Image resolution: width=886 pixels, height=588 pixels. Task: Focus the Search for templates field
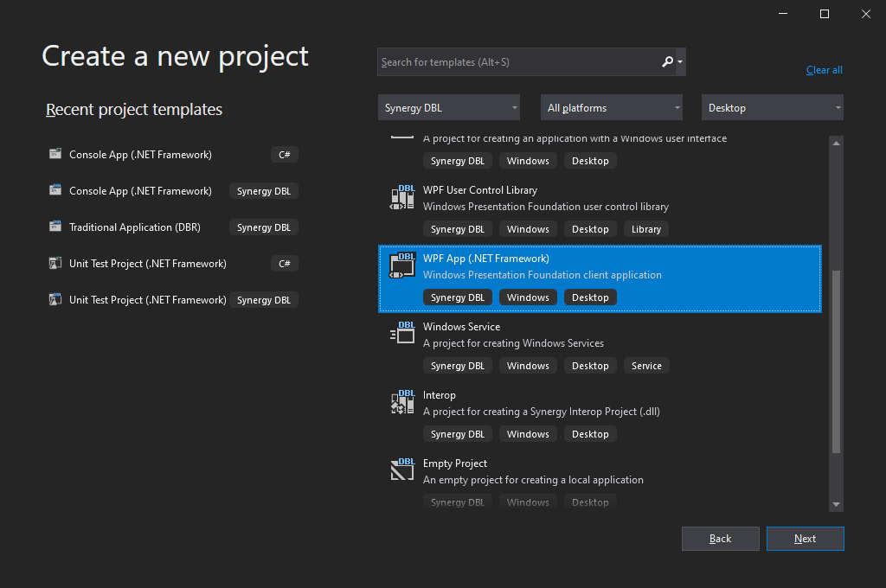pos(517,62)
